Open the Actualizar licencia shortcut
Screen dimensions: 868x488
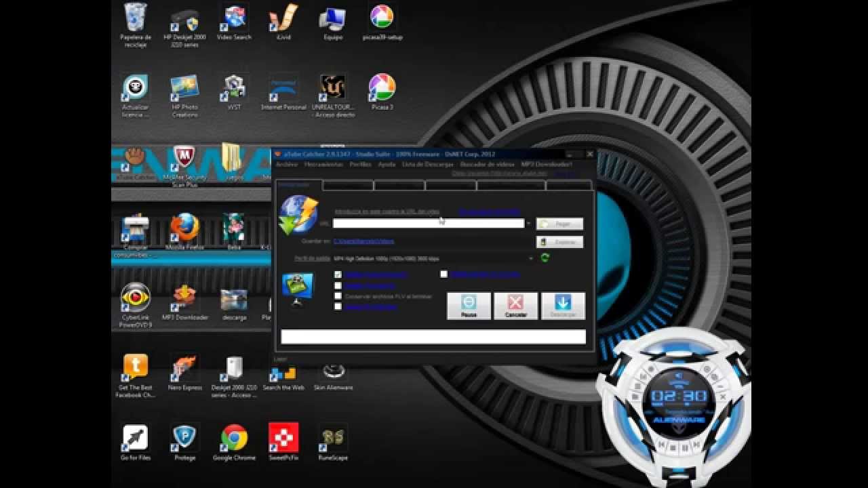tap(135, 96)
